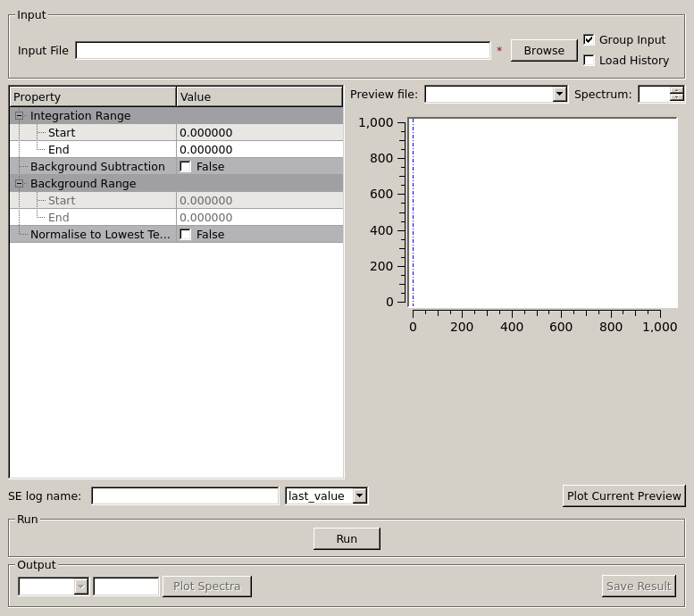Click the blue dashed range marker in plot
This screenshot has width=694, height=616.
(x=413, y=212)
